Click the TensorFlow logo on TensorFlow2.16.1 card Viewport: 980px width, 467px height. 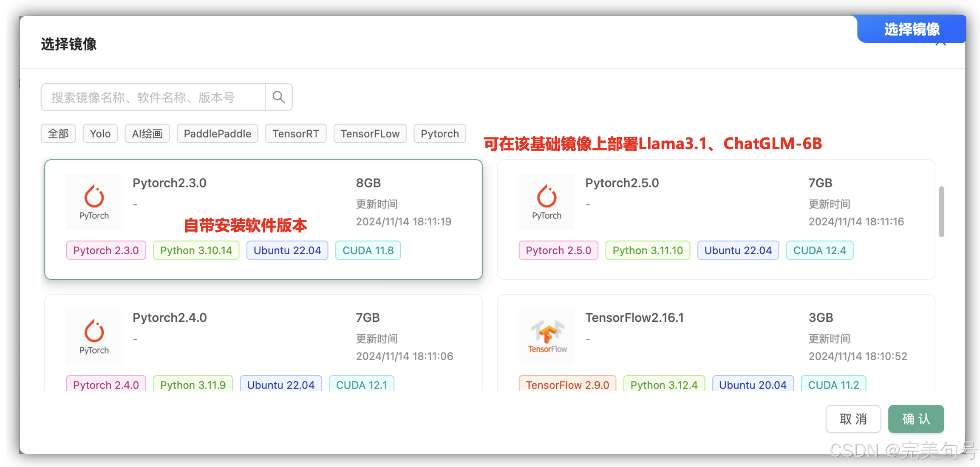click(547, 337)
